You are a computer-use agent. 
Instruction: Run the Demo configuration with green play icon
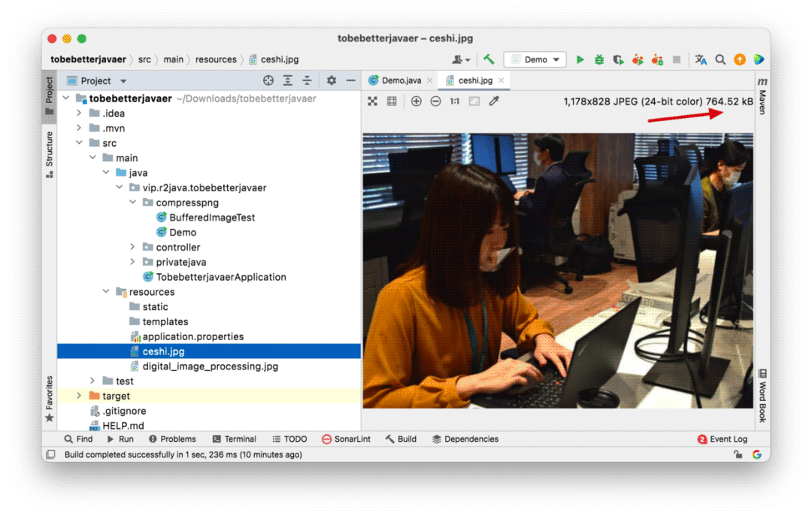point(580,59)
